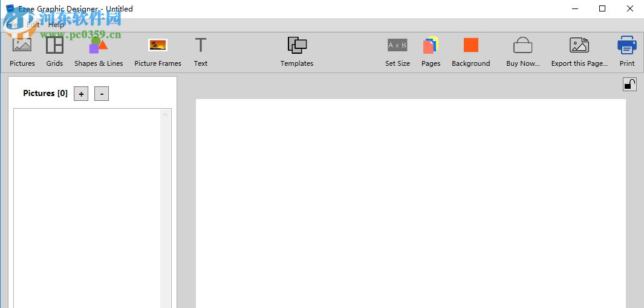The height and width of the screenshot is (308, 644).
Task: Open the Templates gallery
Action: point(297,52)
